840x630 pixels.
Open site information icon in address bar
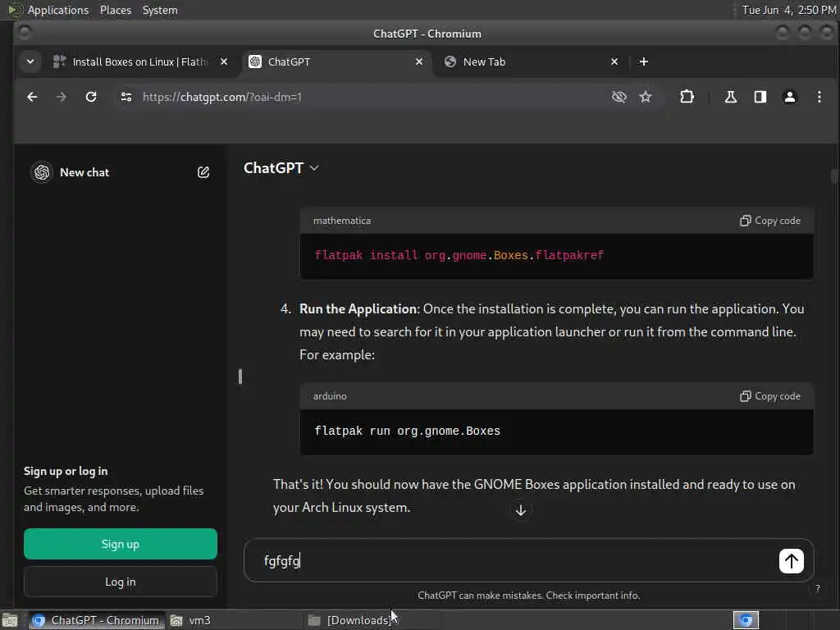pyautogui.click(x=126, y=97)
